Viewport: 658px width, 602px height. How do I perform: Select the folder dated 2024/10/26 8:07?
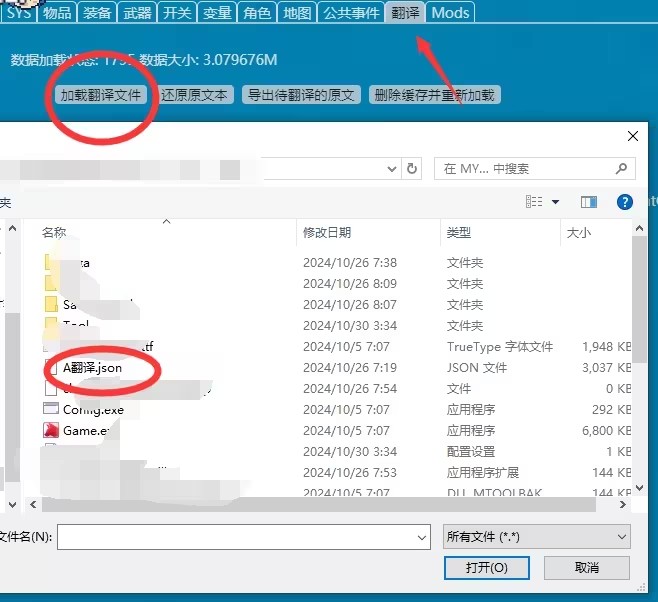[336, 305]
